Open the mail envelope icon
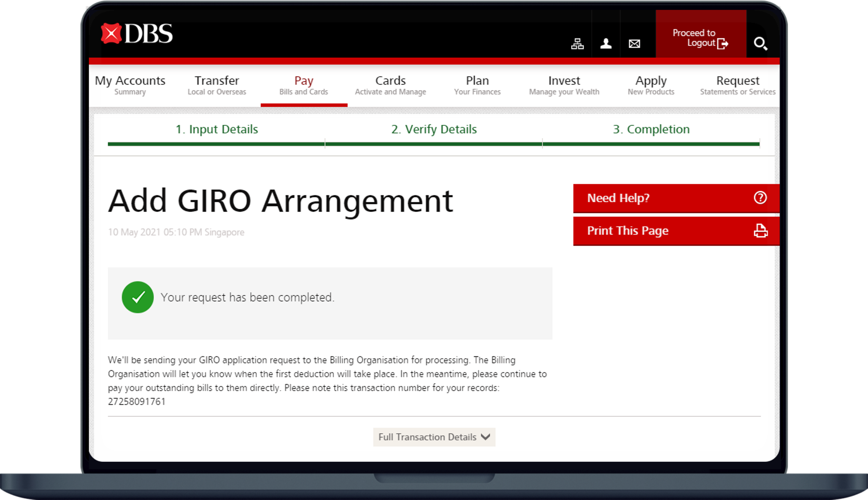This screenshot has height=500, width=868. pos(635,44)
